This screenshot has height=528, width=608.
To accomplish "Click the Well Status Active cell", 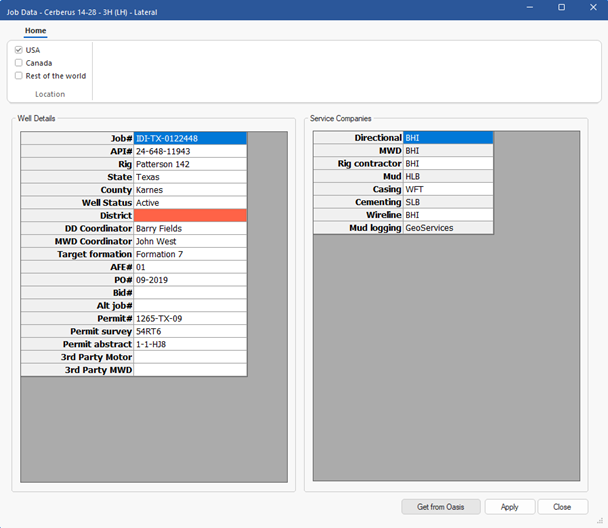I will (x=190, y=203).
